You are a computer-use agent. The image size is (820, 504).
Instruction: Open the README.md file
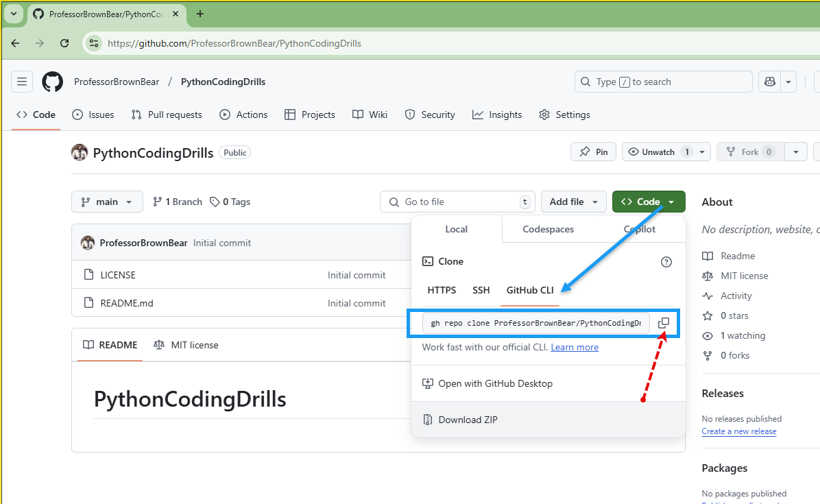[x=127, y=303]
